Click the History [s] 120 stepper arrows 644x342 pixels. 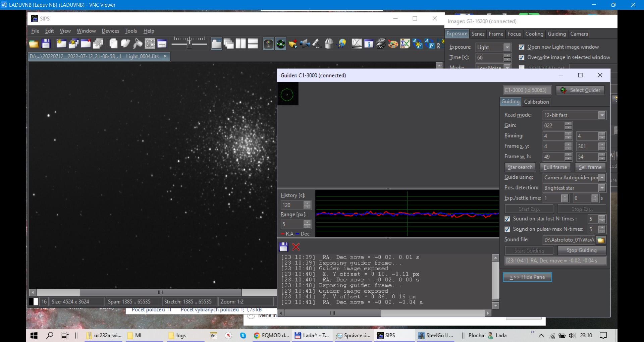coord(307,205)
